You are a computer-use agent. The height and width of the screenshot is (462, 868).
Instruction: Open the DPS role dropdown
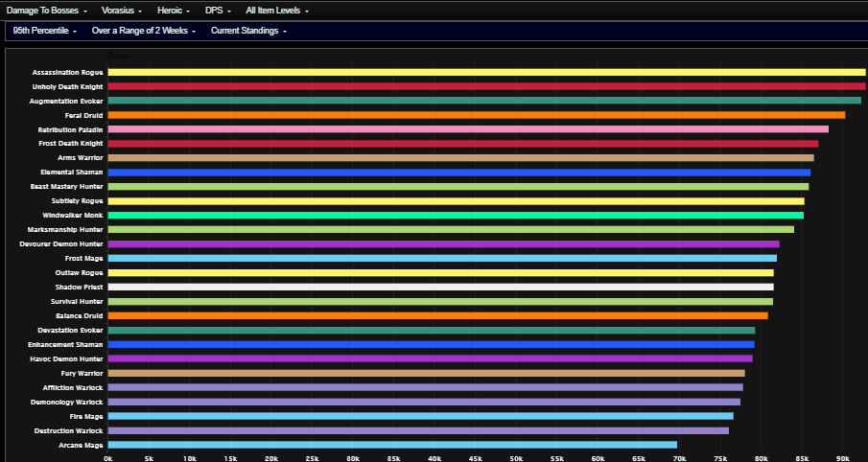[x=218, y=11]
